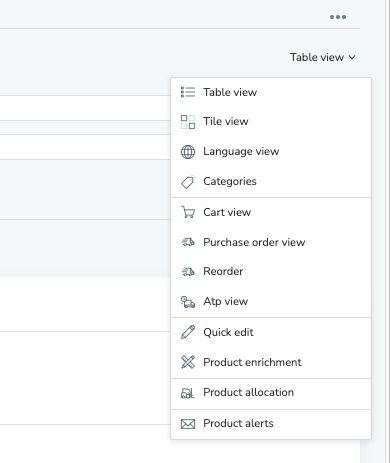Screen dimensions: 390x463
Task: Select Language view from the menu
Action: click(x=271, y=152)
